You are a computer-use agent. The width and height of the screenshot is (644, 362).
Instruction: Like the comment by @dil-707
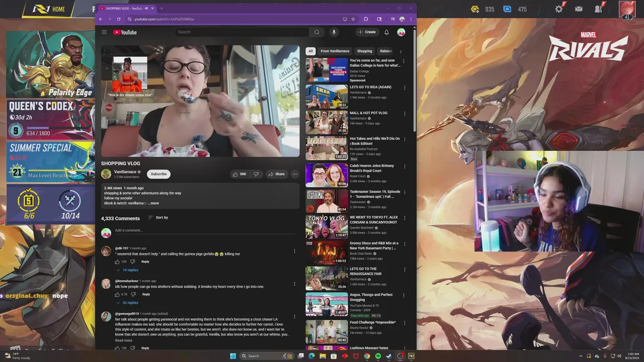(x=117, y=261)
